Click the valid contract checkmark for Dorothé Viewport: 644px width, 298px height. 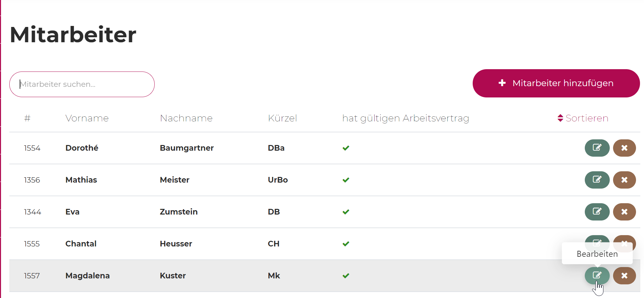[x=346, y=148]
